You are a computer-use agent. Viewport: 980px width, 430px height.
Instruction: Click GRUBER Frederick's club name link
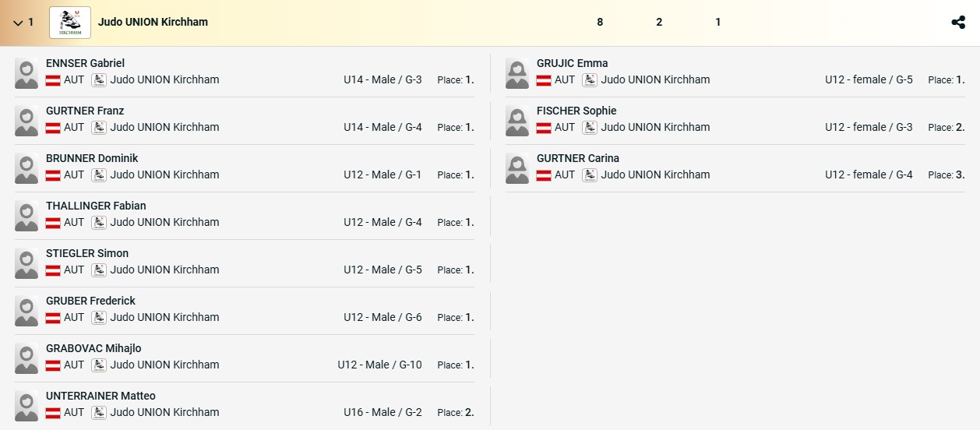point(164,317)
